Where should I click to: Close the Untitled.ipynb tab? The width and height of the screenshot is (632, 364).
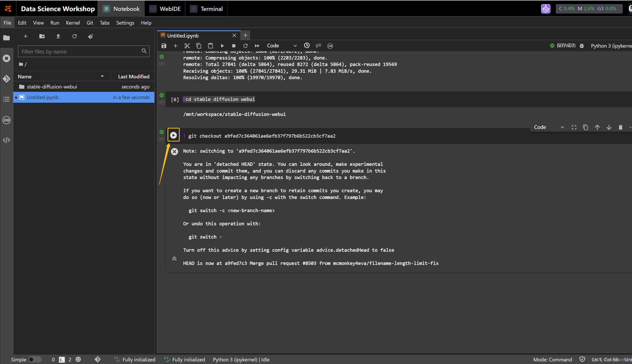234,35
